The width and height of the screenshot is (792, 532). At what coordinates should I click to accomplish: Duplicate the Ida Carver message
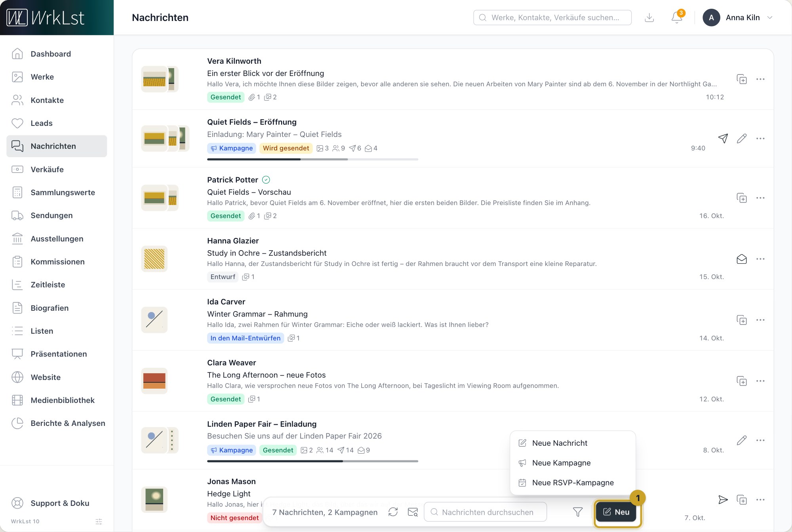[742, 320]
